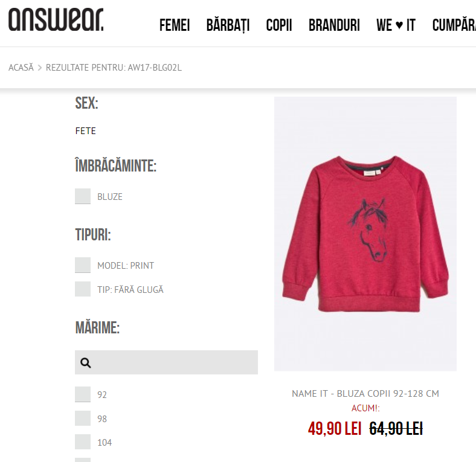Select size 104 checkbox
Viewport: 476px width, 462px height.
(x=83, y=442)
